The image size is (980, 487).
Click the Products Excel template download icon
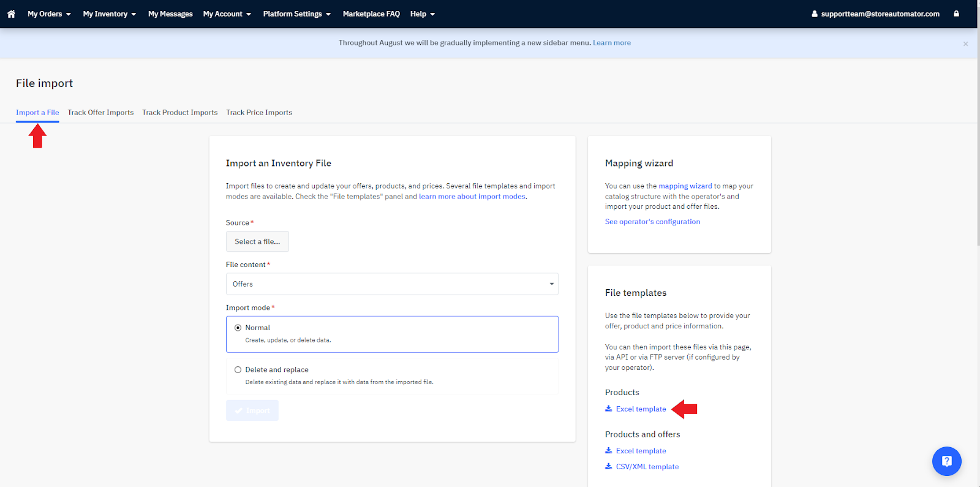608,409
